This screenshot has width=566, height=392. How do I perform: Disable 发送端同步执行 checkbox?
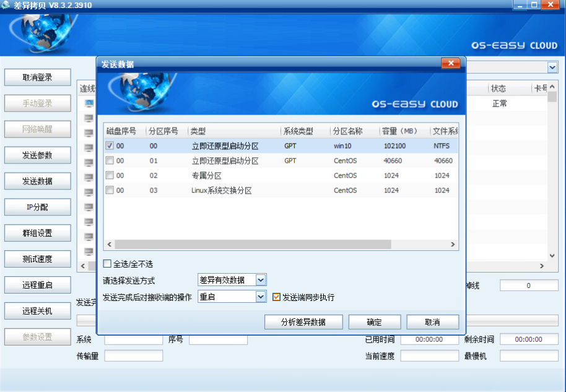point(277,297)
